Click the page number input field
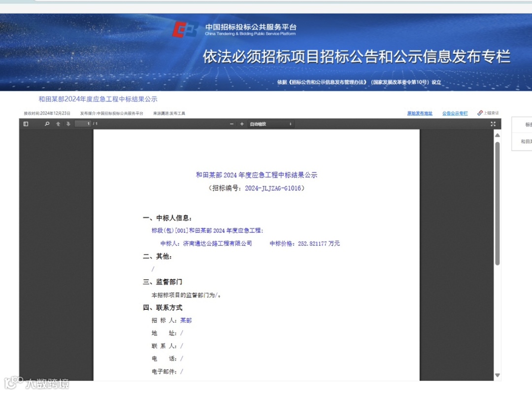532x393 pixels. coord(83,124)
